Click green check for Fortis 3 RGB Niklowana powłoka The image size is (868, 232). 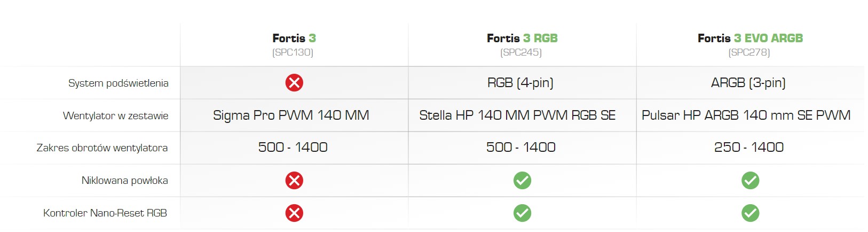coord(522,181)
